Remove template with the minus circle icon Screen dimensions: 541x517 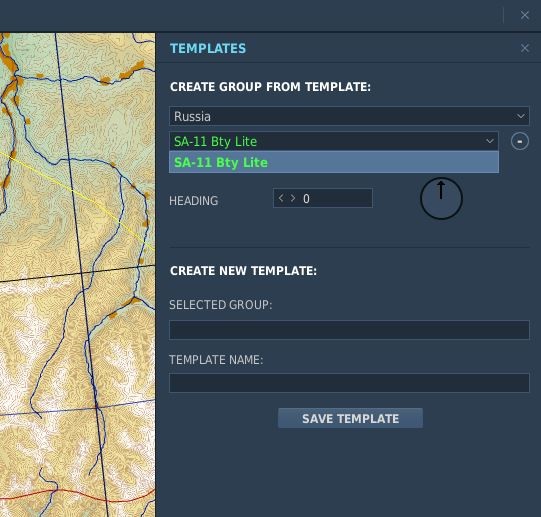point(520,141)
